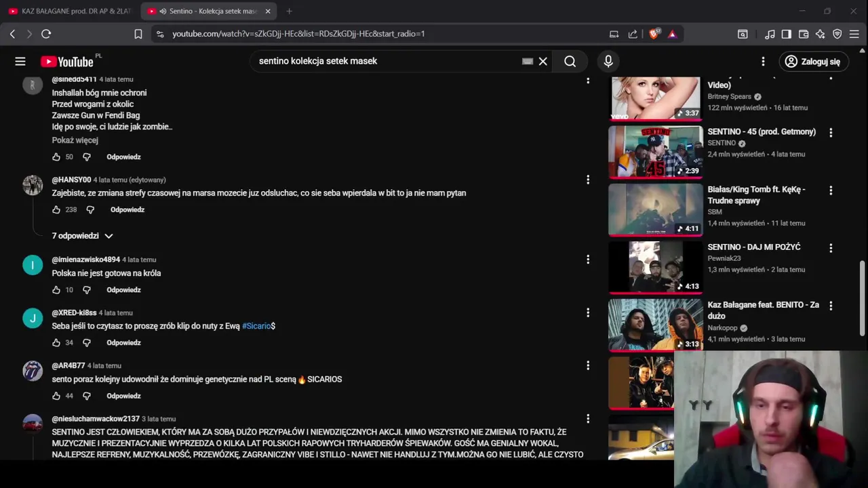Open the Brave wallet icon in toolbar

point(804,34)
